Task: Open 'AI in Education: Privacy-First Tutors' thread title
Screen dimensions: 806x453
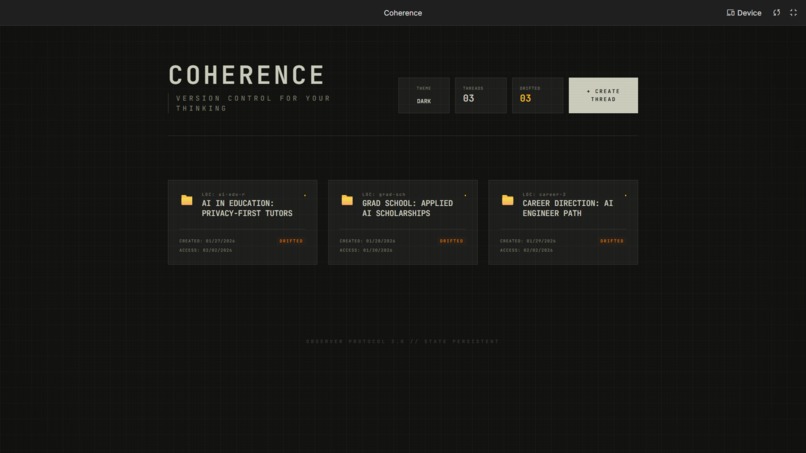Action: [x=247, y=208]
